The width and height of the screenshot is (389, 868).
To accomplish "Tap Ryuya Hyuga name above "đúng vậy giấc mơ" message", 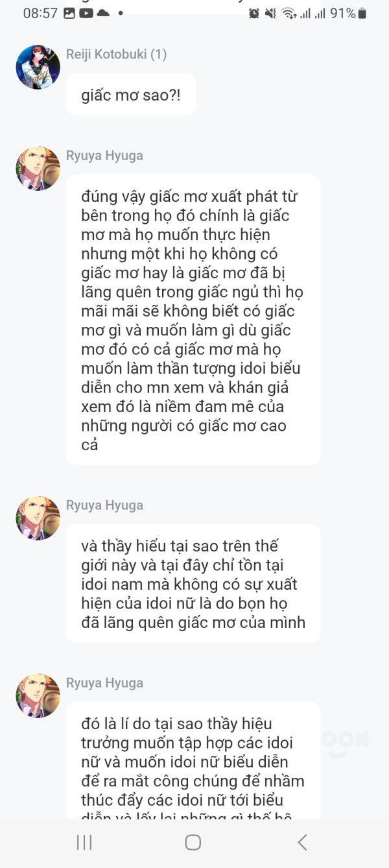I will pos(104,156).
